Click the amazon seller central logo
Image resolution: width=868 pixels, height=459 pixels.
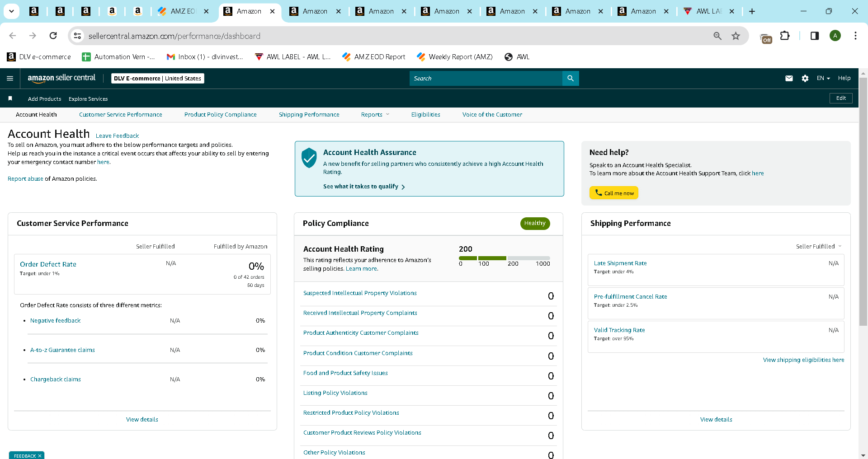point(61,78)
